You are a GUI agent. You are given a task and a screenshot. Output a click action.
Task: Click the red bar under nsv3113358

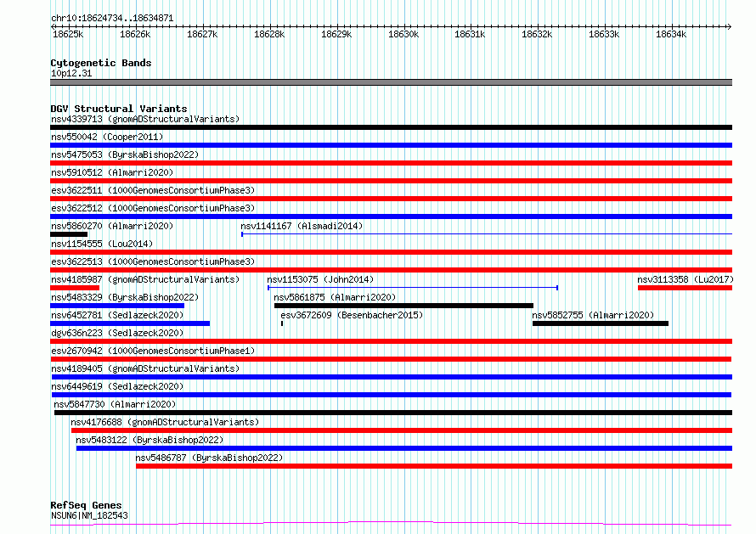685,288
